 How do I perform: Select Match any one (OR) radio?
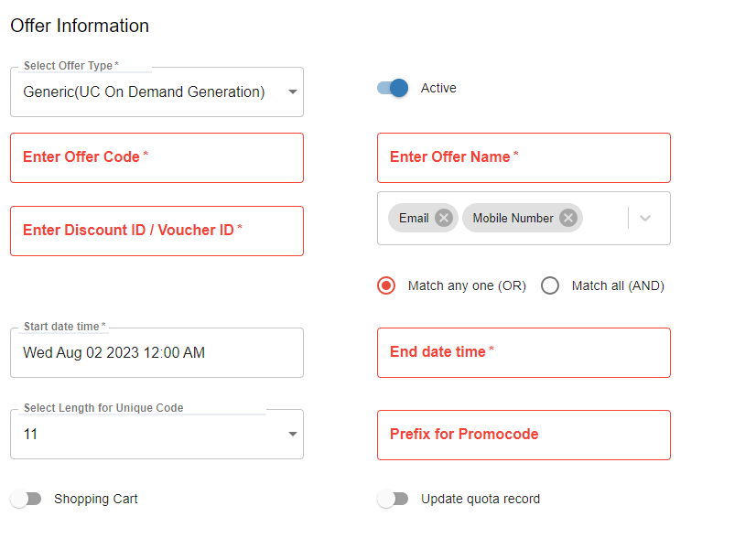tap(386, 285)
